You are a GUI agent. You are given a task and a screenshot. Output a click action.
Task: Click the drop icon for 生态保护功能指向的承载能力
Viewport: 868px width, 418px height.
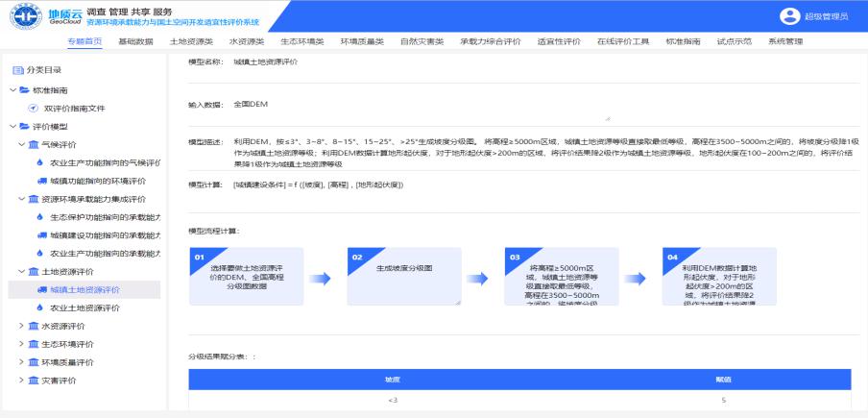click(x=40, y=217)
